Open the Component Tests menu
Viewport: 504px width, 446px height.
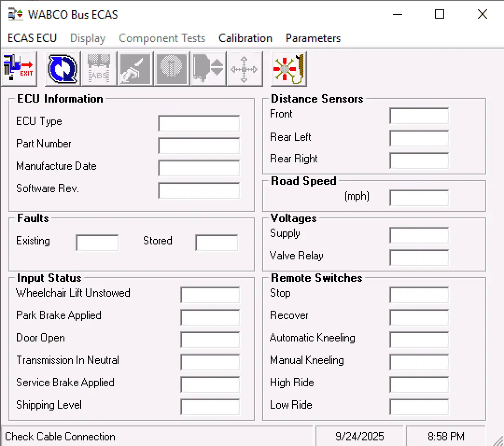(162, 38)
